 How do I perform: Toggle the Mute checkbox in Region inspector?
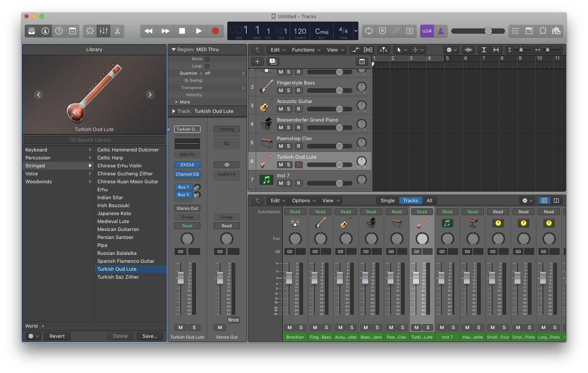[x=207, y=59]
